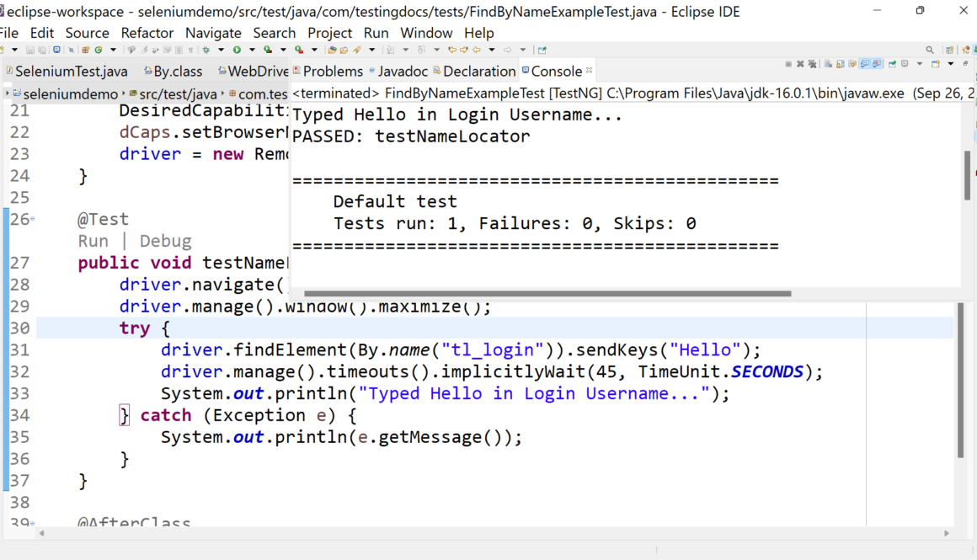Click the Open Task folder icon
The height and width of the screenshot is (560, 977).
tap(344, 50)
